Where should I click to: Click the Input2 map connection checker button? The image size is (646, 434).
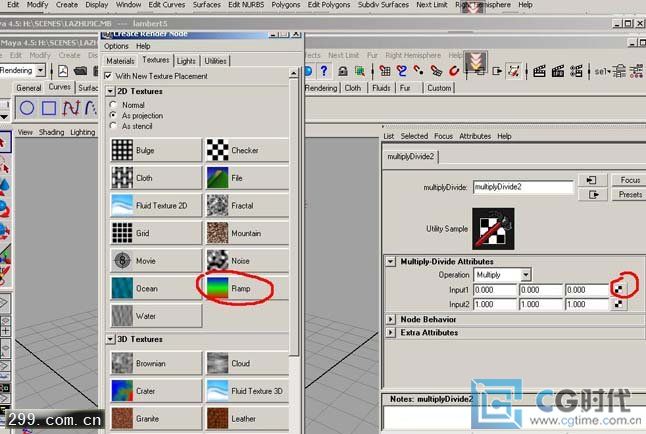click(618, 304)
